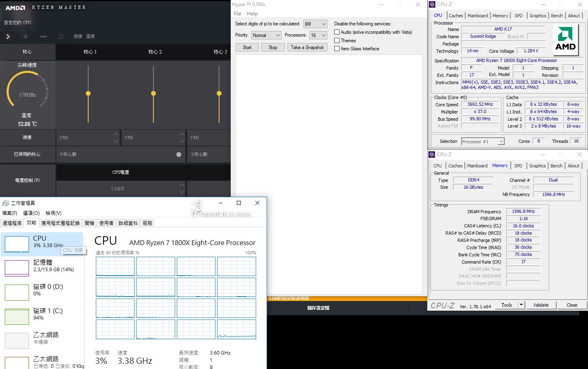The image size is (588, 369).
Task: Click the Tools button in CPU-Z
Action: tap(507, 305)
